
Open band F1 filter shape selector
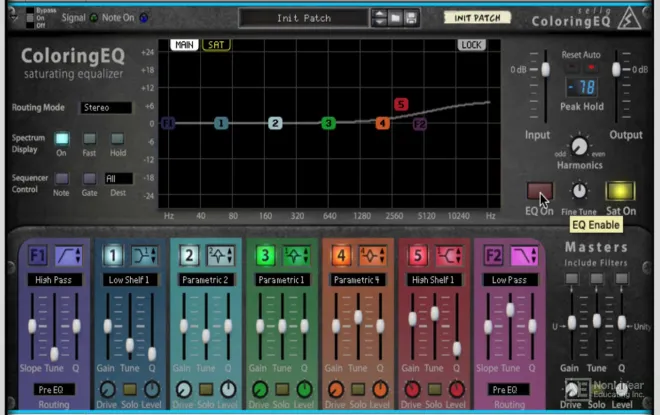tap(69, 255)
